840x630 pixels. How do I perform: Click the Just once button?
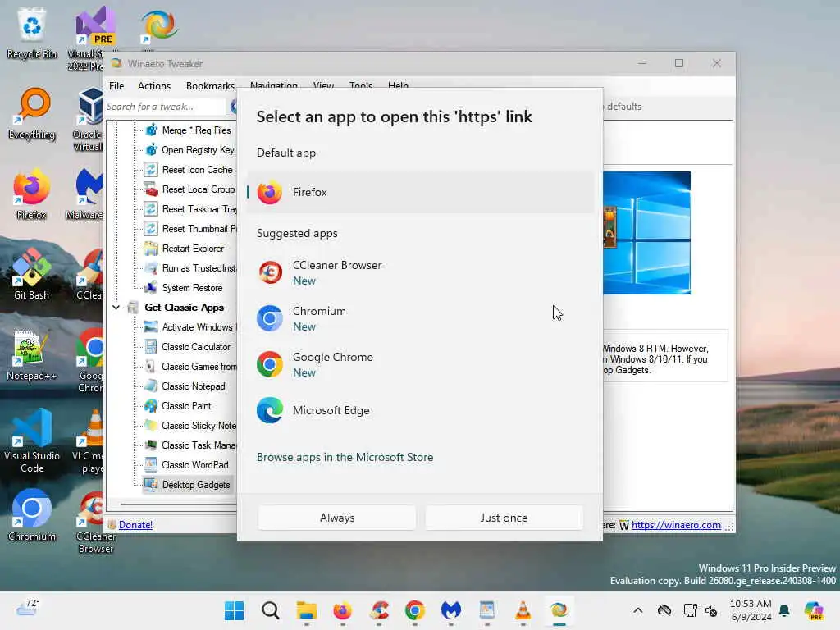pyautogui.click(x=504, y=518)
